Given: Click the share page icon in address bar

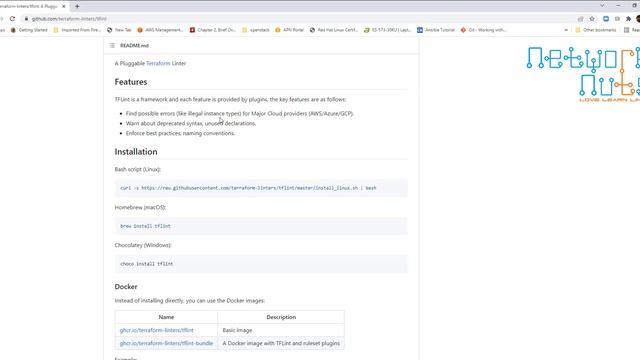Looking at the screenshot, I should (x=580, y=19).
